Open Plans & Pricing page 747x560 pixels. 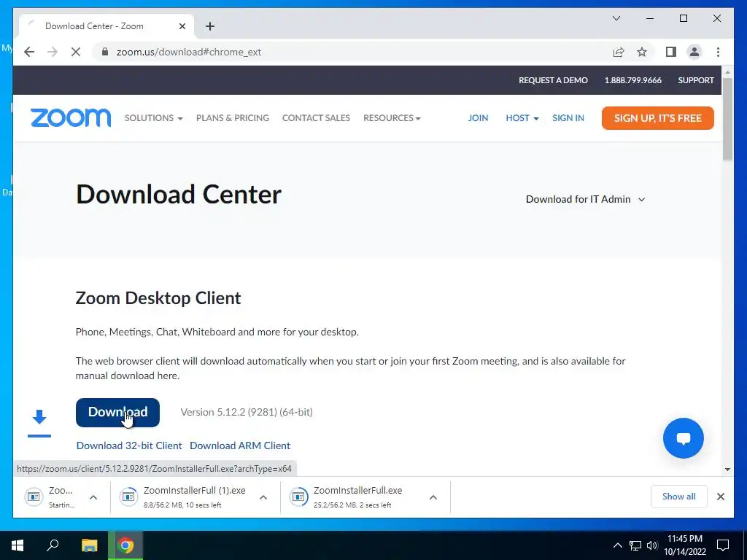233,118
